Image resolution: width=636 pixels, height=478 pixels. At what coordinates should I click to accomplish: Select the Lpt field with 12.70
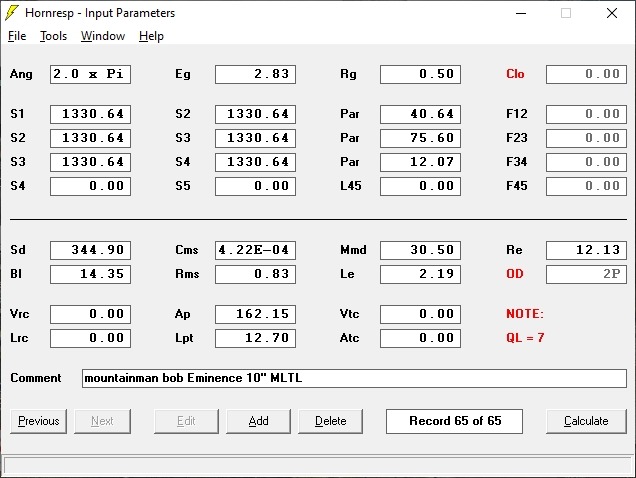click(x=256, y=338)
